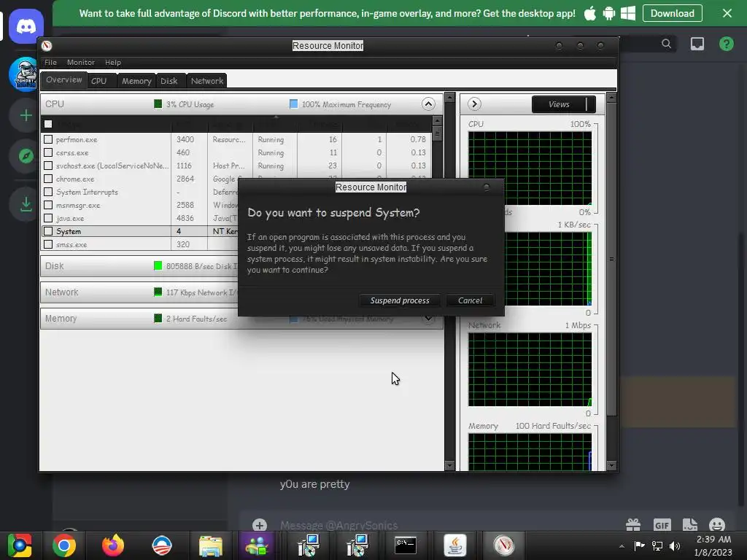Viewport: 747px width, 560px height.
Task: Check the java.exe checkbox
Action: pyautogui.click(x=48, y=218)
